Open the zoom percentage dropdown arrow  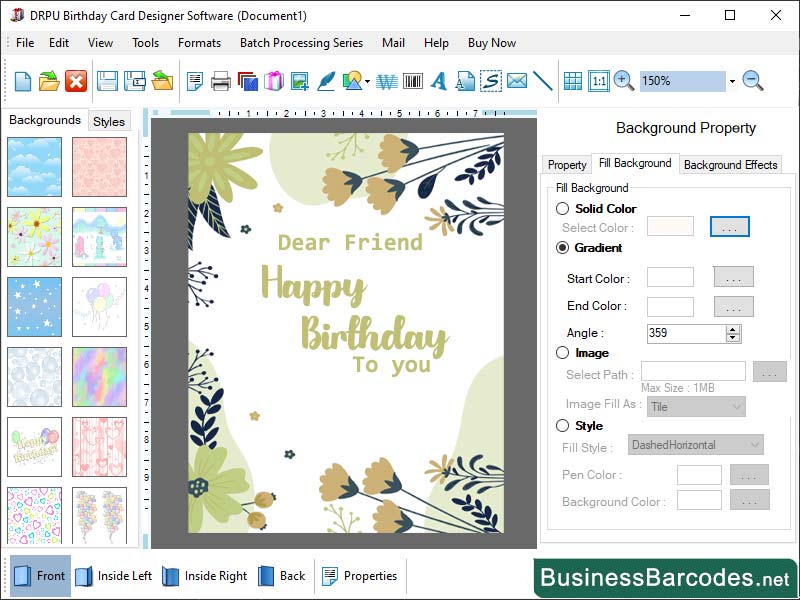pyautogui.click(x=731, y=81)
